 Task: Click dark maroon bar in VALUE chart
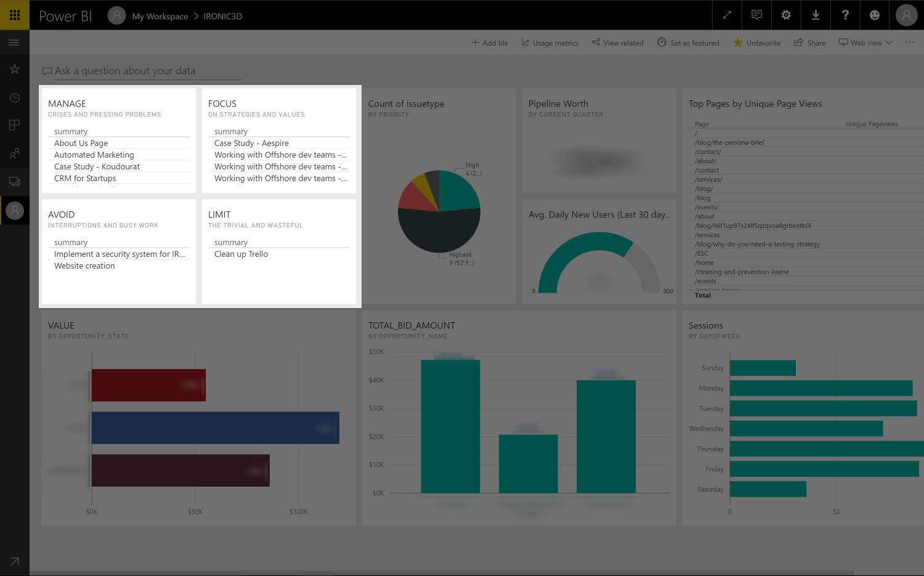pos(180,470)
